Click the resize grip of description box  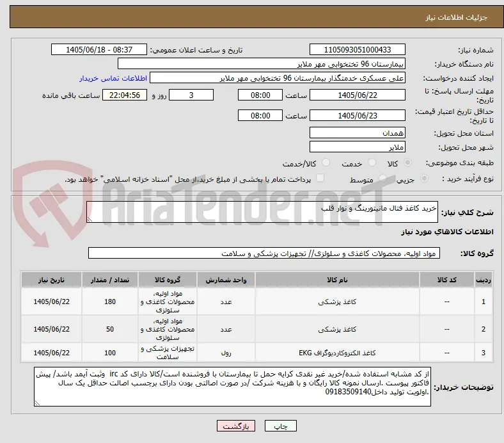pyautogui.click(x=90, y=220)
